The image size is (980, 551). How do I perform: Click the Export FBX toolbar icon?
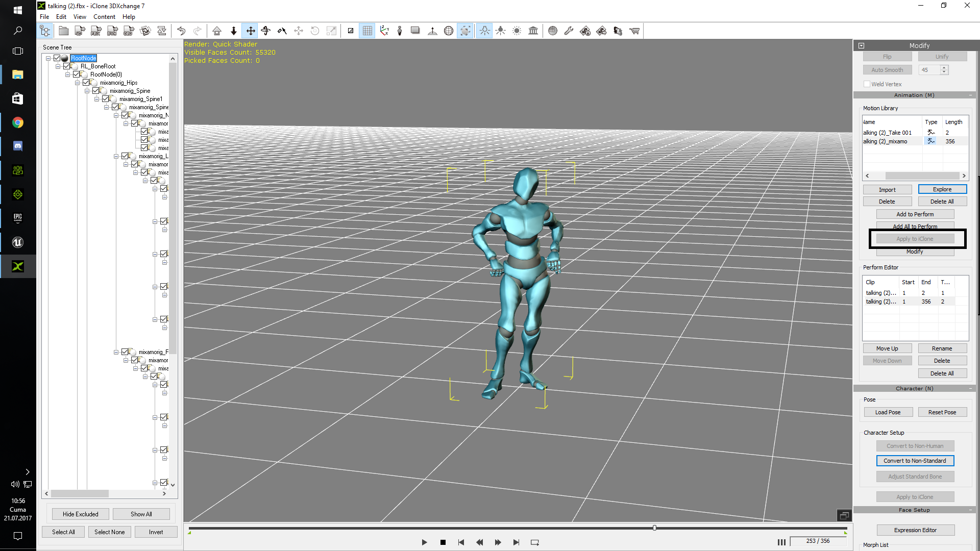pyautogui.click(x=96, y=31)
